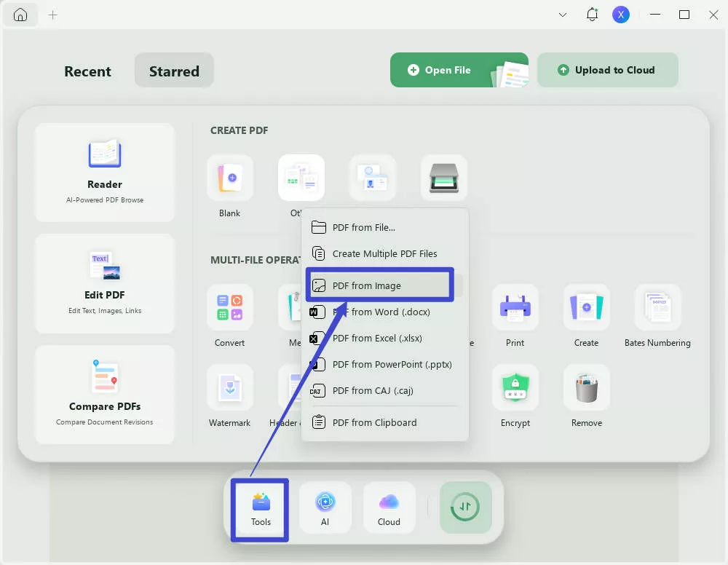Open the Bates Numbering tool
The width and height of the screenshot is (728, 565).
657,307
